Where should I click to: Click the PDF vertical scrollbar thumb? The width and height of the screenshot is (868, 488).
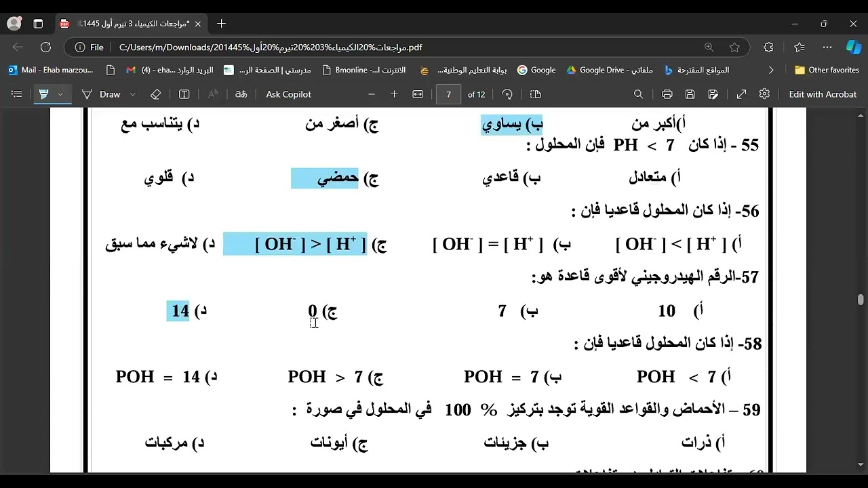(861, 300)
